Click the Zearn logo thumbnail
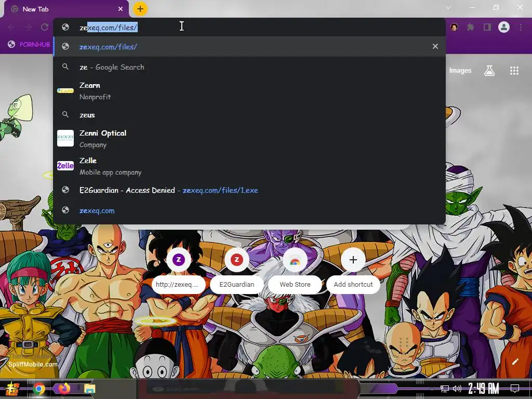 (65, 90)
